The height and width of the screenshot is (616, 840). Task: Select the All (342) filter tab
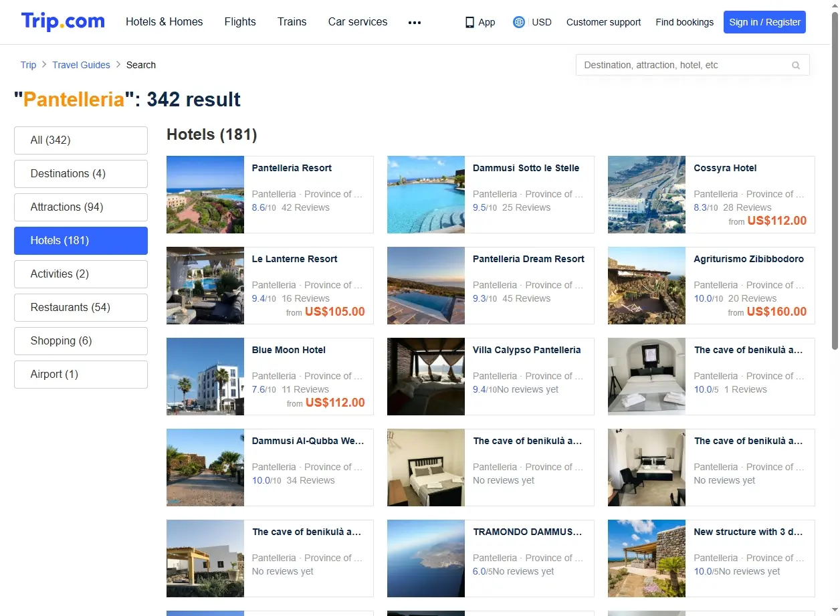point(81,140)
